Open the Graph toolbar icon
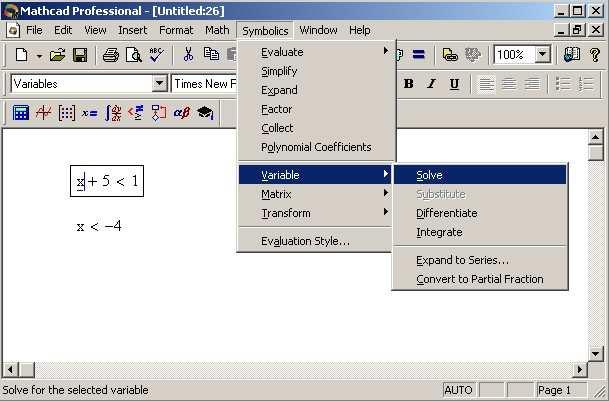The height and width of the screenshot is (401, 609). 44,113
